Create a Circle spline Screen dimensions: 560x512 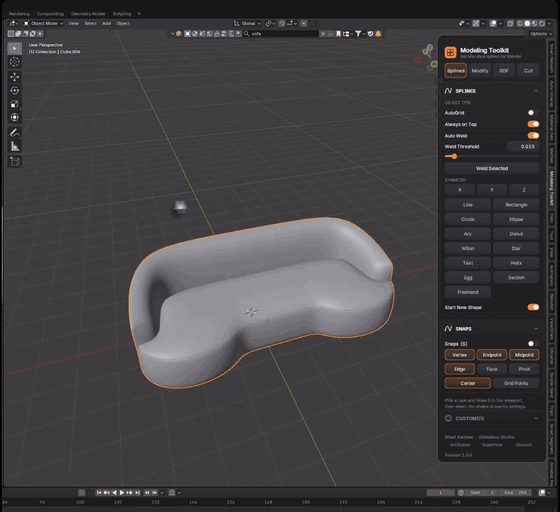468,219
